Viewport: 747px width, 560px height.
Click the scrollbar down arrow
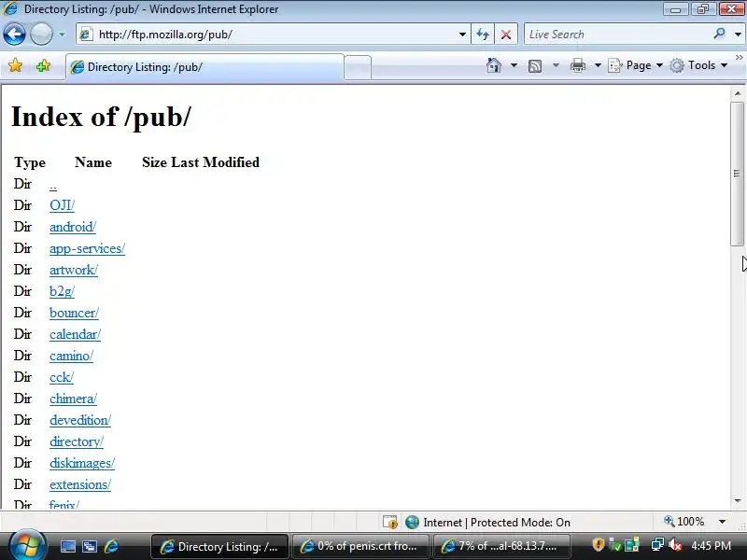click(738, 500)
